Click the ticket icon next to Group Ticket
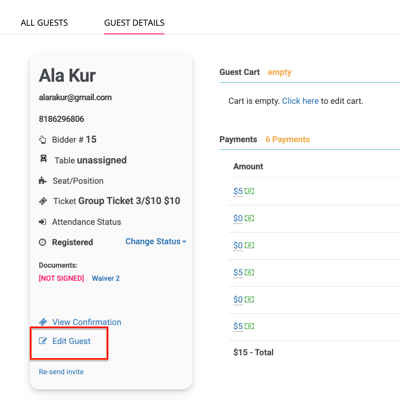Viewport: 400px width, 400px height. point(43,201)
